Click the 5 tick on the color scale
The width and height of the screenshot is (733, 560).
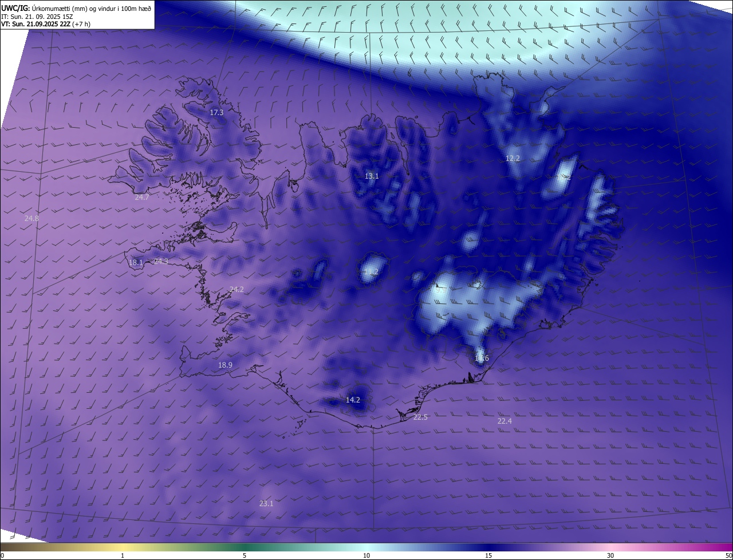click(x=245, y=555)
